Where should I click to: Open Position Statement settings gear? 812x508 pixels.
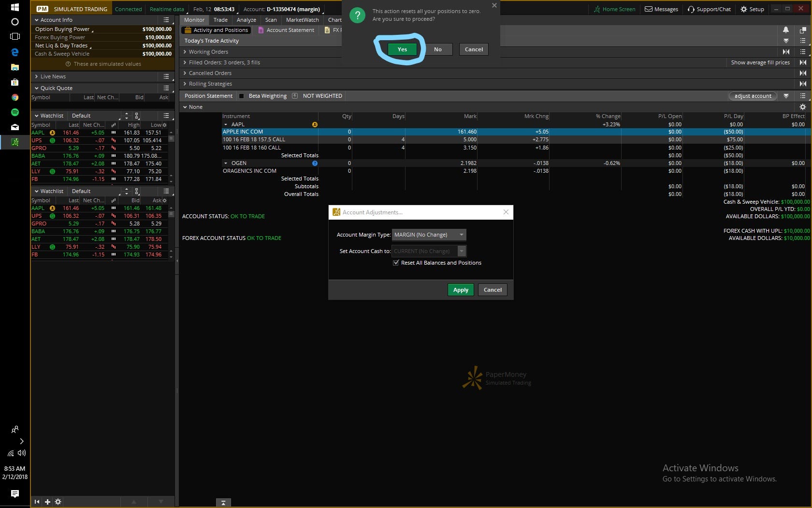(x=802, y=107)
